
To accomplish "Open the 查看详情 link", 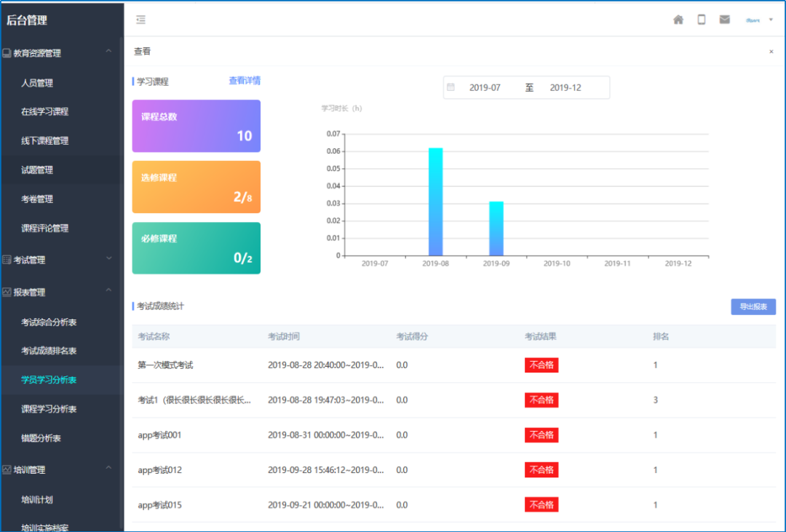I will pos(245,81).
